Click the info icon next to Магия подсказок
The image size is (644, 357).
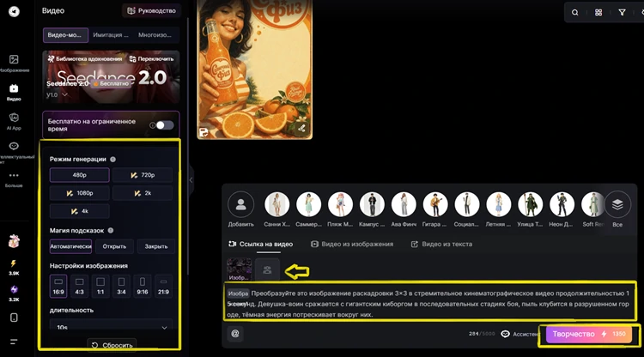111,231
